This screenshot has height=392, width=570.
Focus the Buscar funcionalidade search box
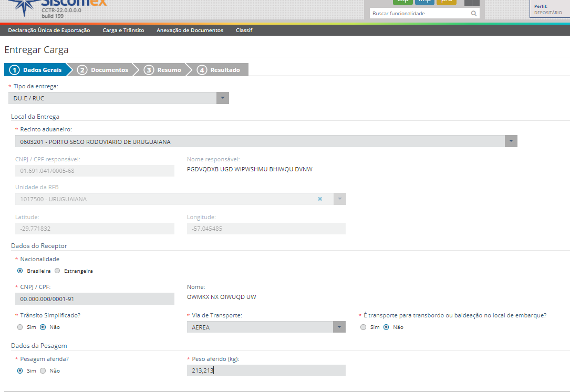point(419,14)
